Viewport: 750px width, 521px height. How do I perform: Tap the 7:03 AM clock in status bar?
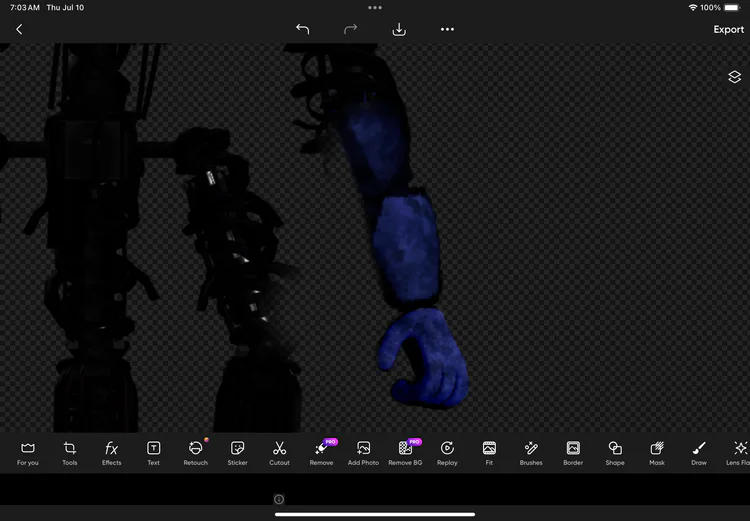(x=25, y=8)
